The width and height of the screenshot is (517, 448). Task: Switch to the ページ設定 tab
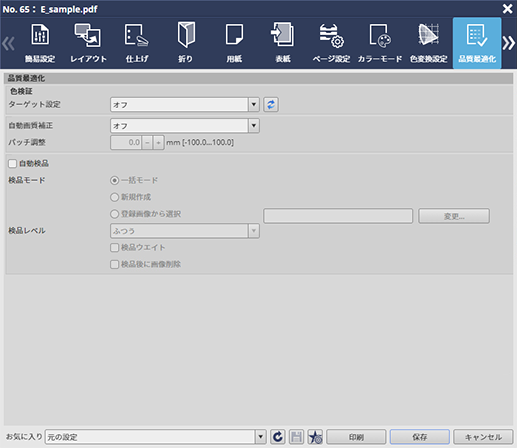[x=331, y=43]
